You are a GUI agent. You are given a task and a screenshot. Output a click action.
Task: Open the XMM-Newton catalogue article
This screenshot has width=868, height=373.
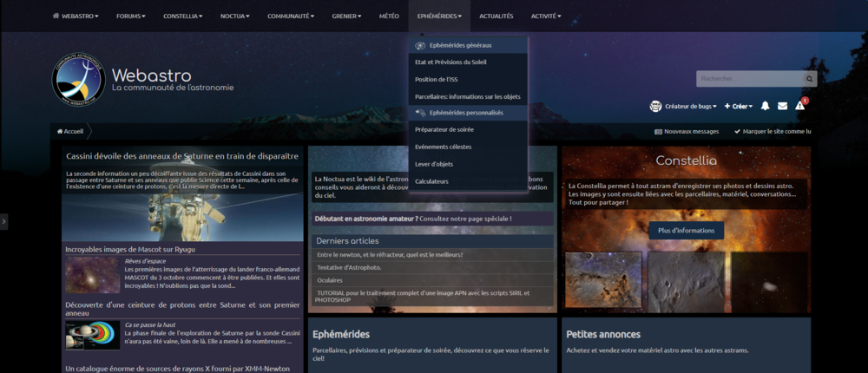[x=178, y=369]
